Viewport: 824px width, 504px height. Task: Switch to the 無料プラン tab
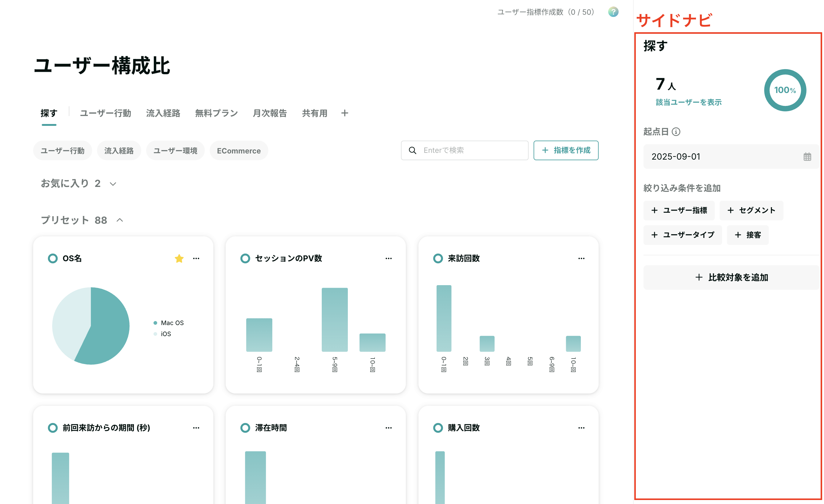(x=216, y=113)
